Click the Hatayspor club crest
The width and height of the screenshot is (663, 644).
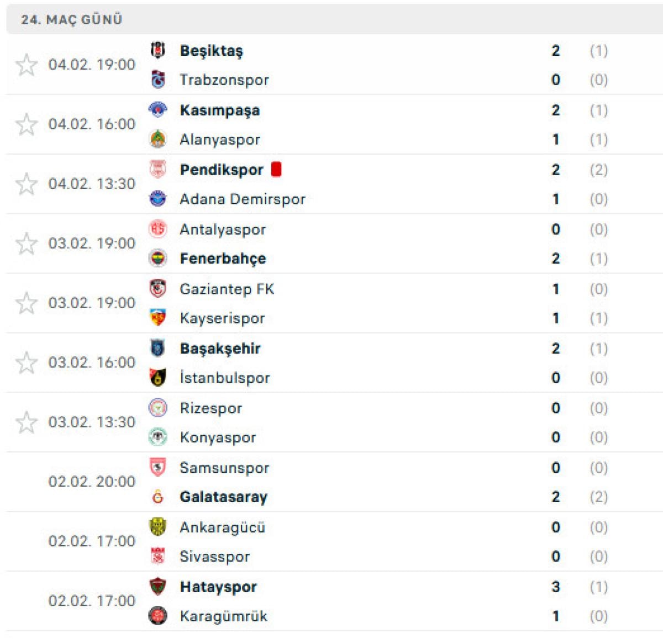coord(158,587)
